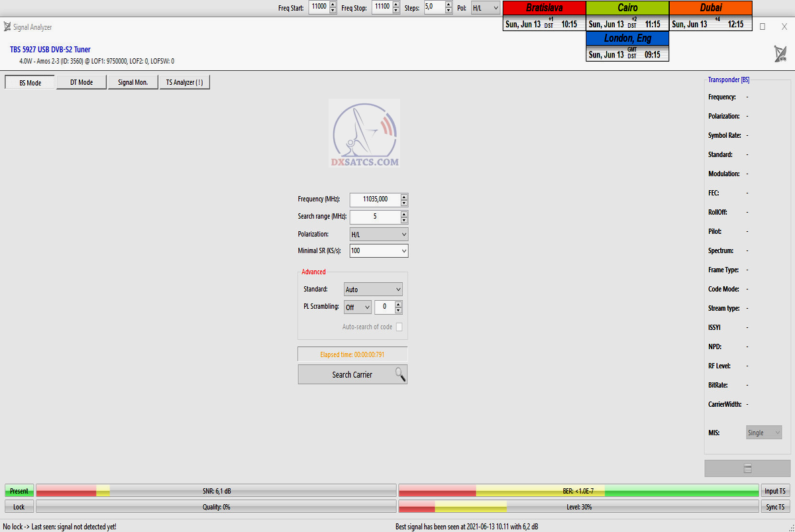This screenshot has height=532, width=795.
Task: Decrease Search range (MHz) with down arrow
Action: point(404,220)
